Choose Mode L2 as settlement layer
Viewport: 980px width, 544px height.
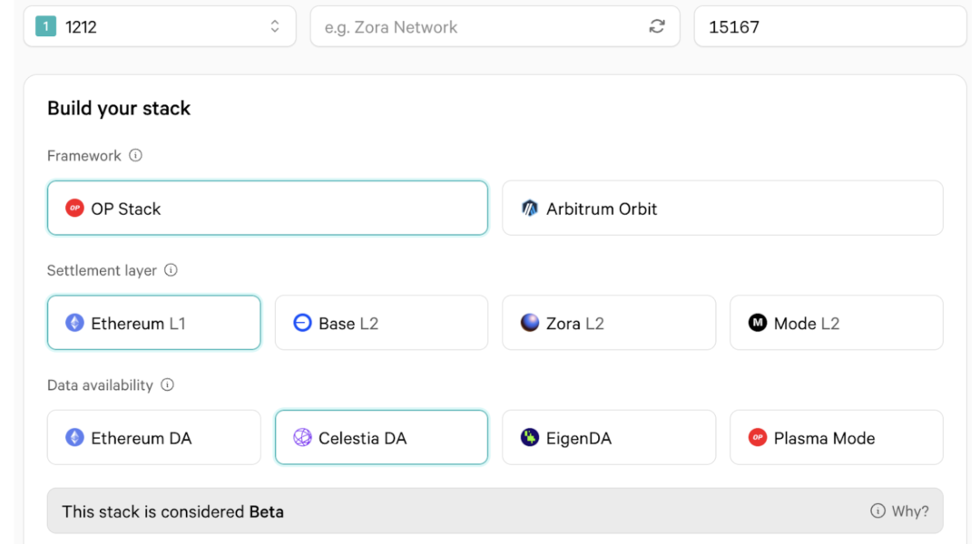837,322
